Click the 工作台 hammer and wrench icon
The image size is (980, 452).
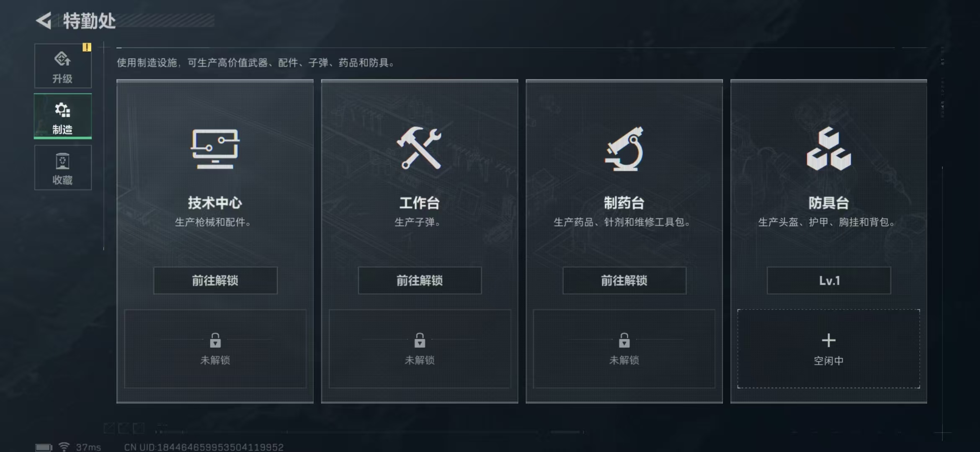point(419,148)
